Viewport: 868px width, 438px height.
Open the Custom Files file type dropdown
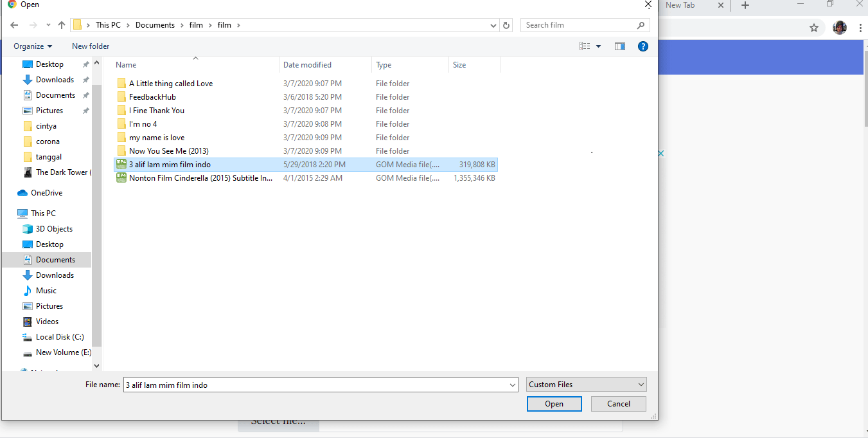pos(585,384)
